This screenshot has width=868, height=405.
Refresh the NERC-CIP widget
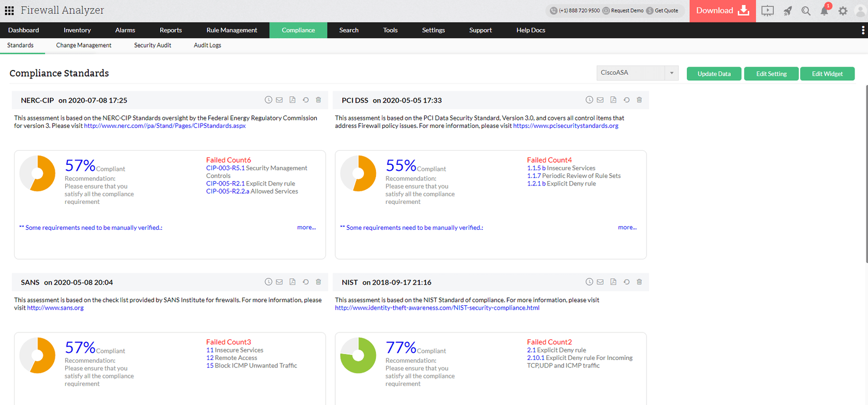pyautogui.click(x=305, y=100)
